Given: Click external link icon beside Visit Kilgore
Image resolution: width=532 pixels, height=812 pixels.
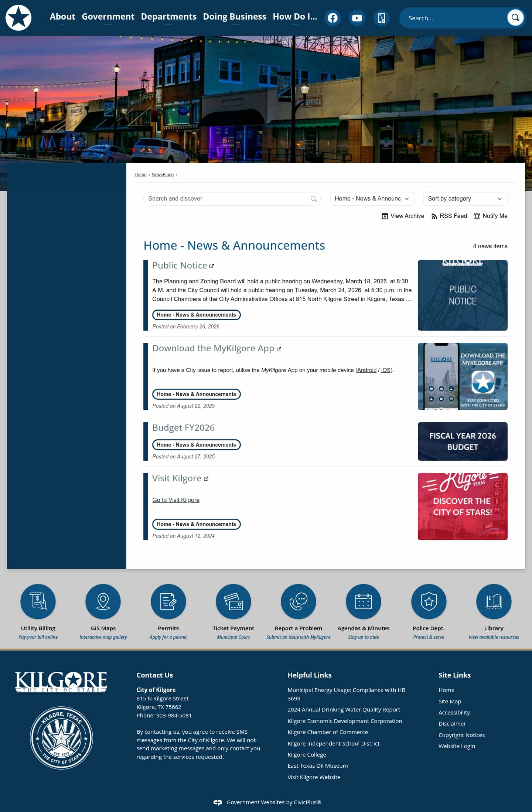Looking at the screenshot, I should [x=206, y=479].
